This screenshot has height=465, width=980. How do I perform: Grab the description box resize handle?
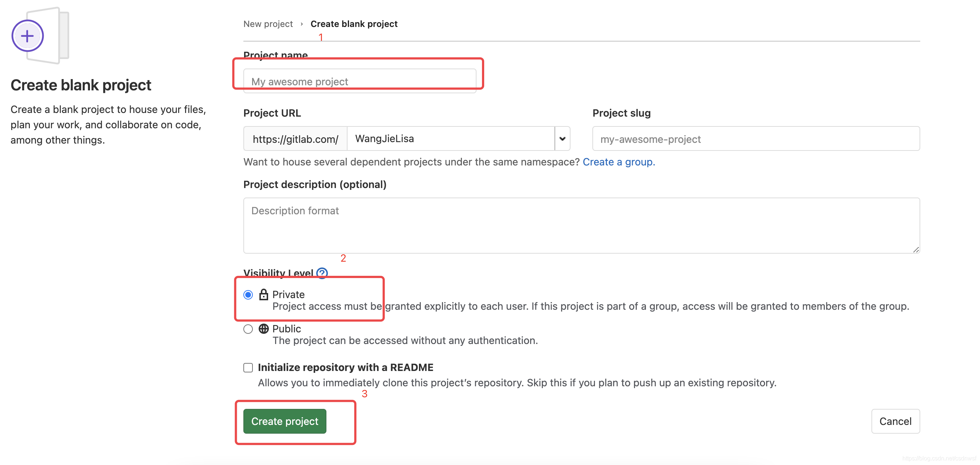pyautogui.click(x=916, y=250)
